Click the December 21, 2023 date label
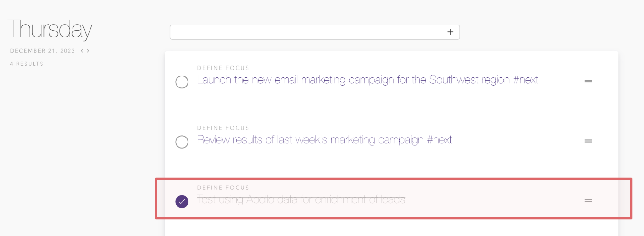The height and width of the screenshot is (236, 644). tap(42, 51)
